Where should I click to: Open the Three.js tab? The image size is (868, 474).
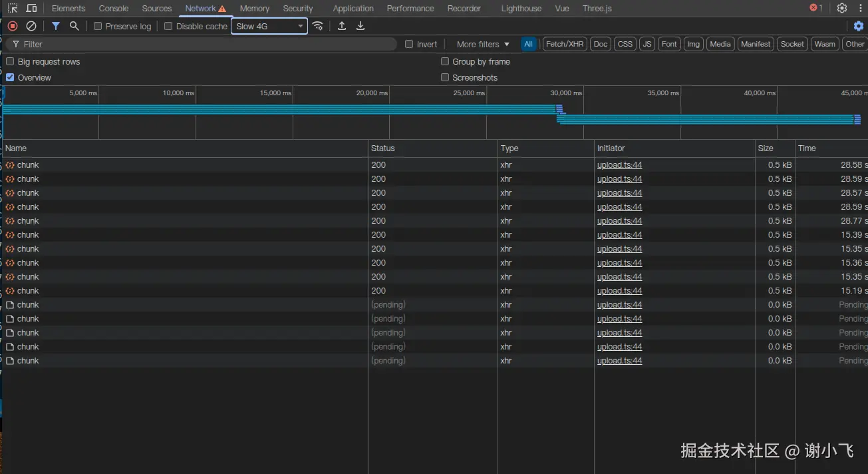point(597,9)
